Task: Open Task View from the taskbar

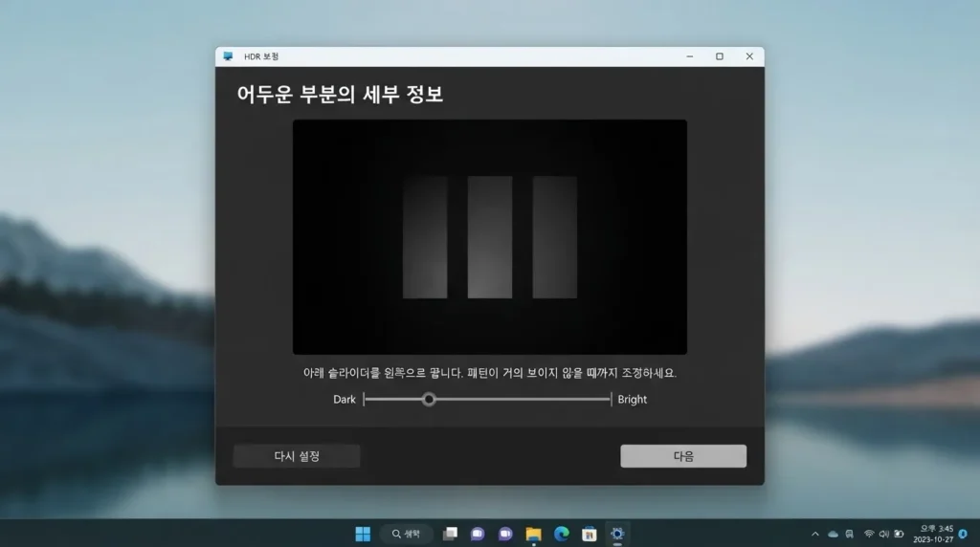Action: tap(450, 534)
